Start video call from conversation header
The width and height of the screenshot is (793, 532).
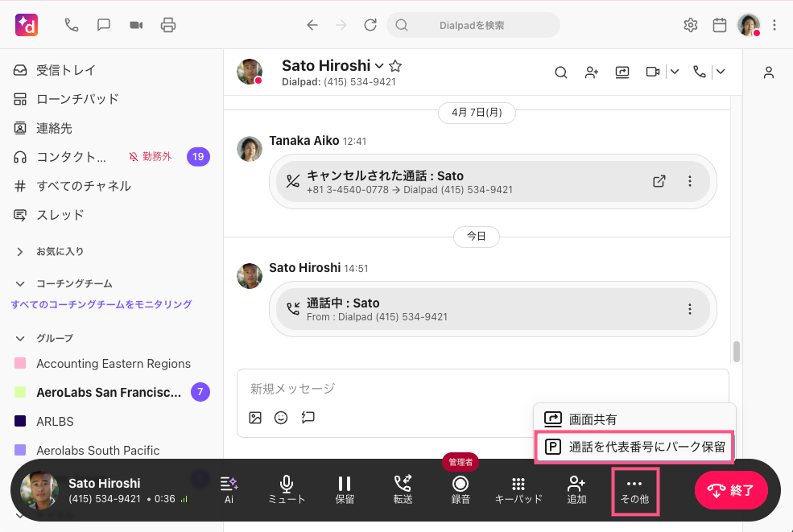click(653, 72)
